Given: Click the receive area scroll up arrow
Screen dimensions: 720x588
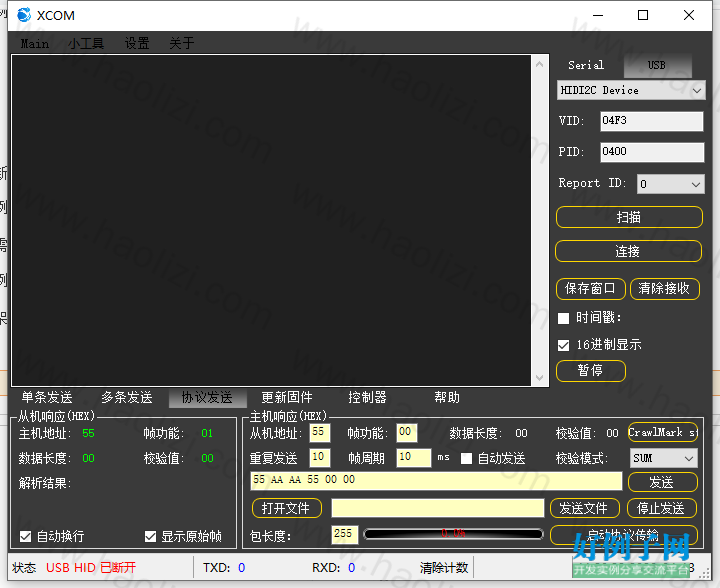Looking at the screenshot, I should pyautogui.click(x=540, y=65).
